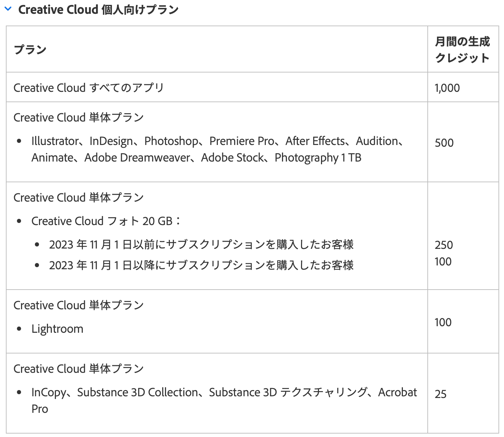The height and width of the screenshot is (437, 504).
Task: Click the InCopy, Substance 3D Collection list
Action: point(224,400)
